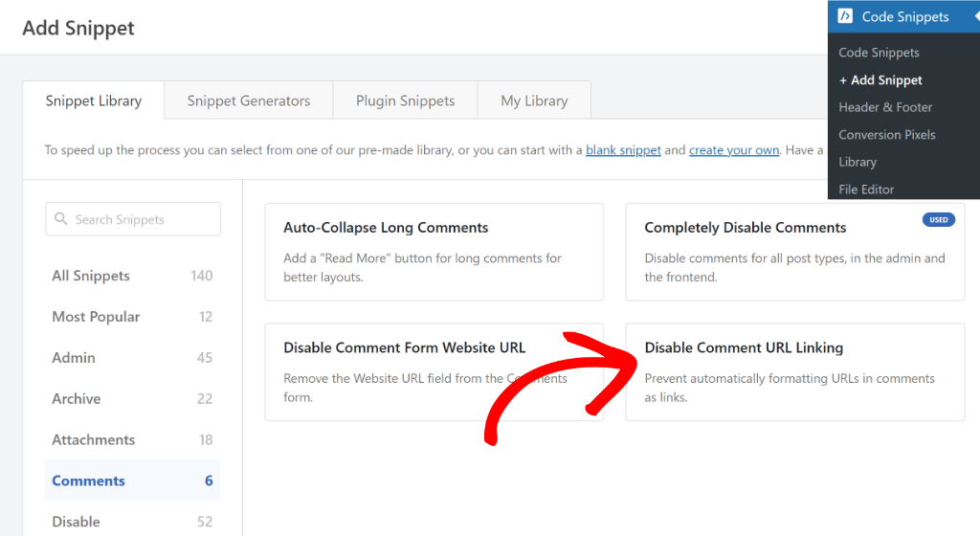Screen dimensions: 980x536
Task: Select the Most Popular category
Action: [x=132, y=317]
